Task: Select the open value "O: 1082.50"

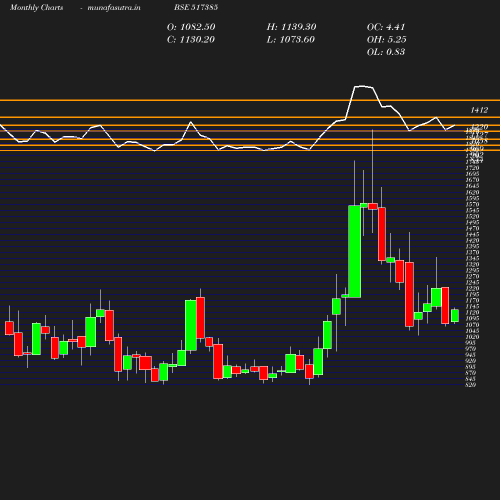Action: 191,27
